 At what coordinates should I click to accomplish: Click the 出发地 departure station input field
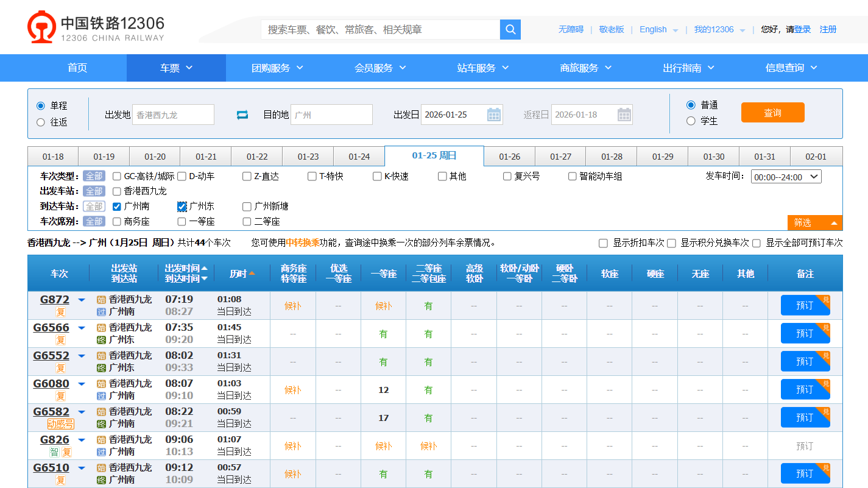click(x=173, y=115)
